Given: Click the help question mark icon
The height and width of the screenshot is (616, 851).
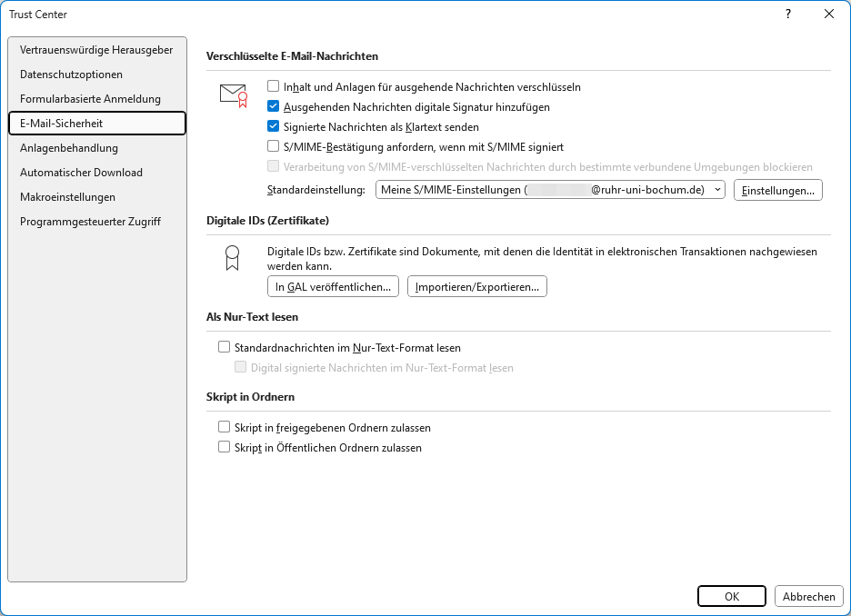Looking at the screenshot, I should [x=787, y=14].
